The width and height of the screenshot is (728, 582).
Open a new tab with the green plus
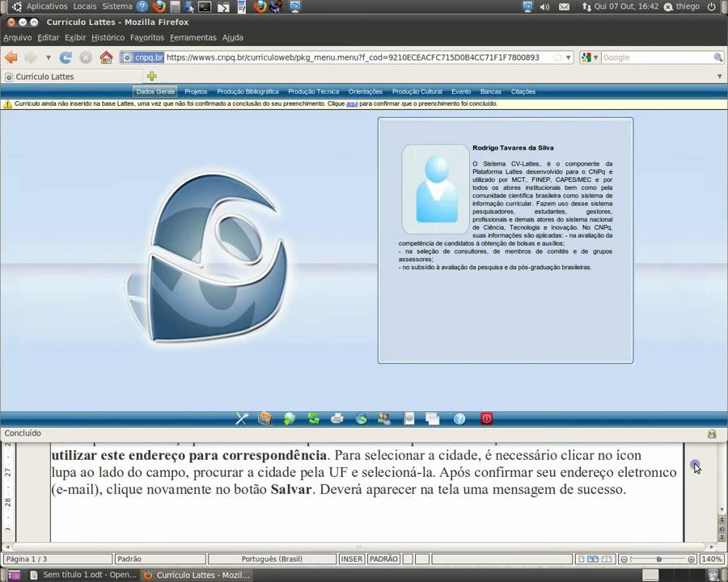coord(152,76)
